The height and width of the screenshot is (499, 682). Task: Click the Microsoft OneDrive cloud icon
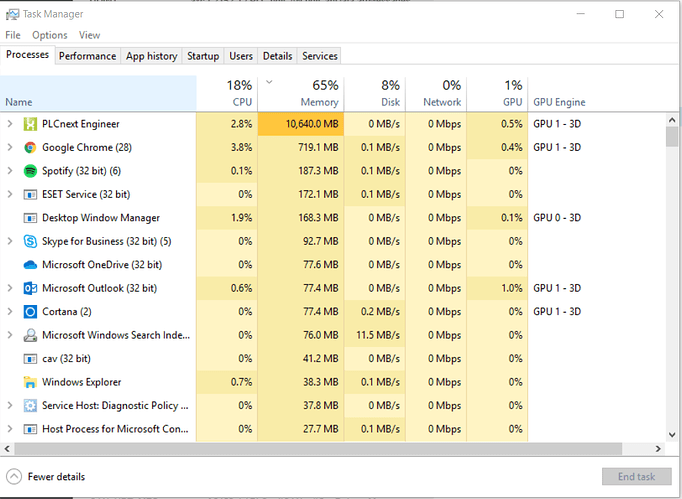(30, 265)
